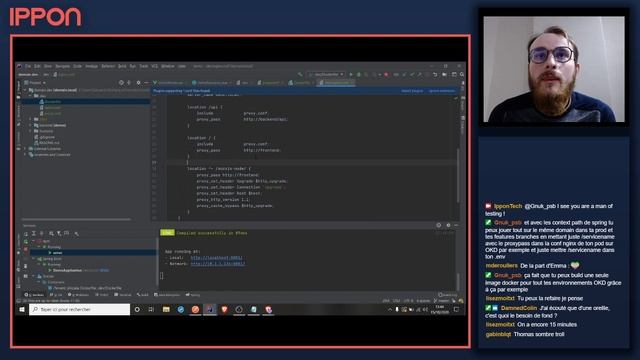Click the Ignore extension link in banner

(x=442, y=91)
